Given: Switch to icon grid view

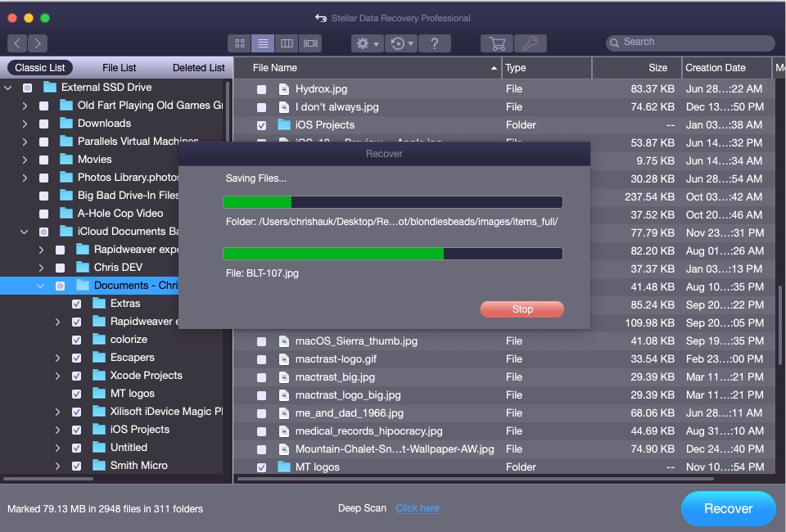Looking at the screenshot, I should point(240,43).
